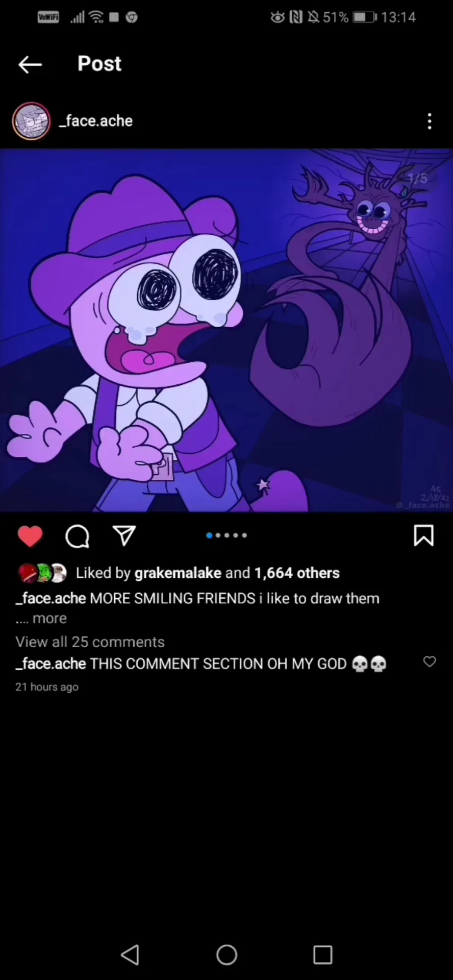Image resolution: width=453 pixels, height=980 pixels.
Task: Tap the back arrow next to Post
Action: (x=30, y=64)
